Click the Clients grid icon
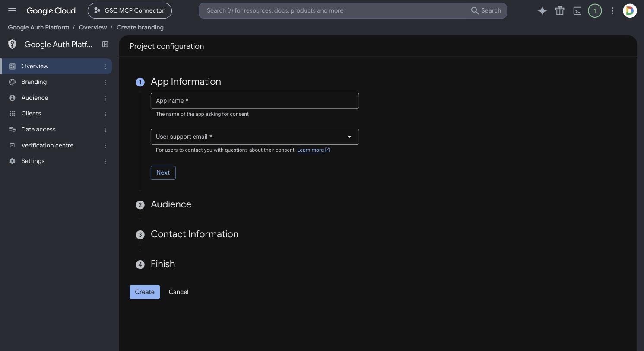The width and height of the screenshot is (644, 351). coord(12,114)
